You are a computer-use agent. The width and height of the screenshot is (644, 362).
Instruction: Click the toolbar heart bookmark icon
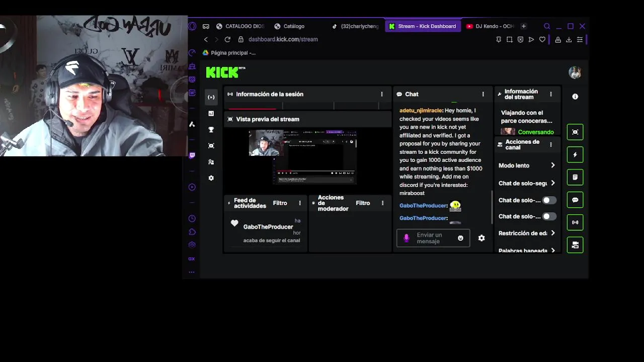click(542, 39)
